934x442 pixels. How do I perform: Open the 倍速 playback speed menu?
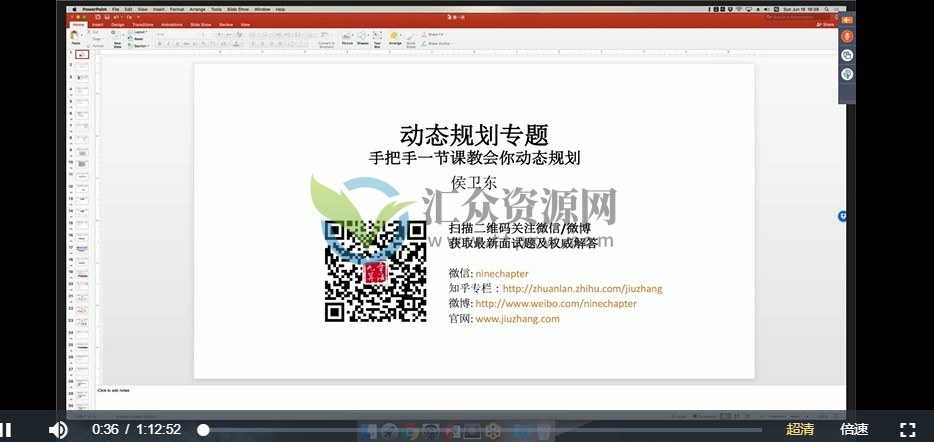tap(854, 429)
